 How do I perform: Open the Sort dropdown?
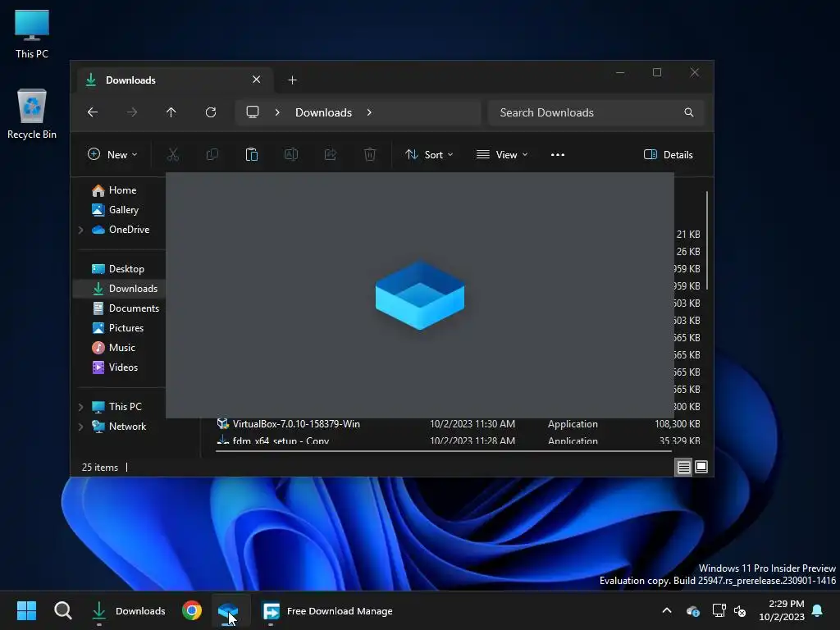(429, 154)
